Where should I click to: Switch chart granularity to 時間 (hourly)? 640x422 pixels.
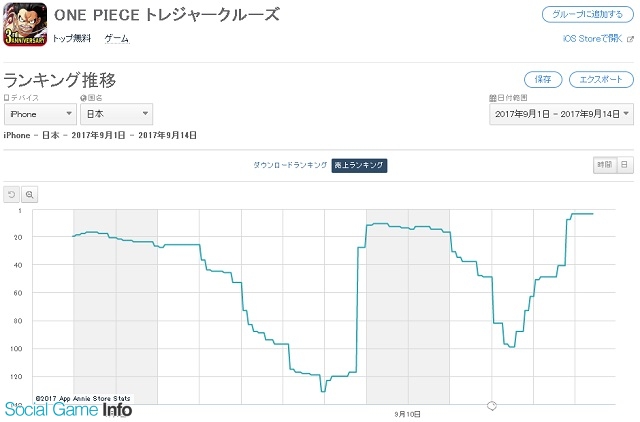604,165
